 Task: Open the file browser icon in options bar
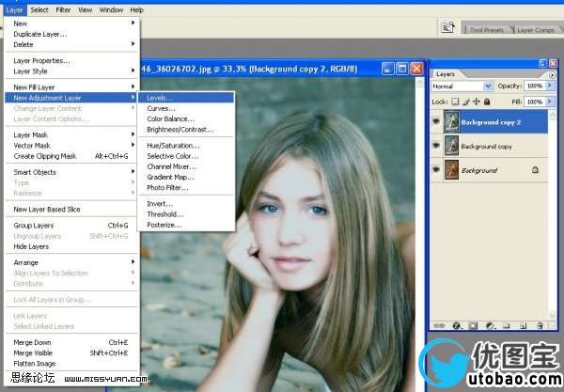(x=447, y=27)
